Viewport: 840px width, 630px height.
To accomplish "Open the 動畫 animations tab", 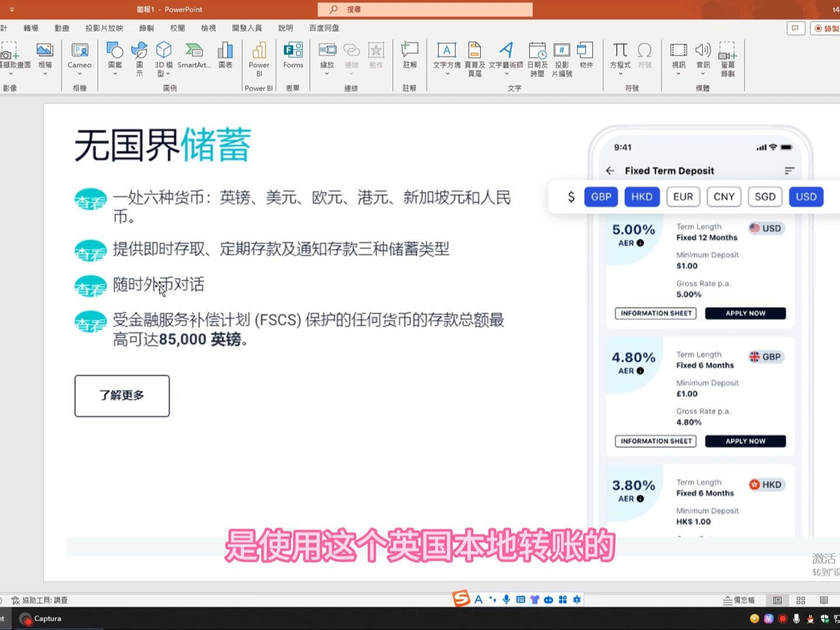I will coord(62,28).
